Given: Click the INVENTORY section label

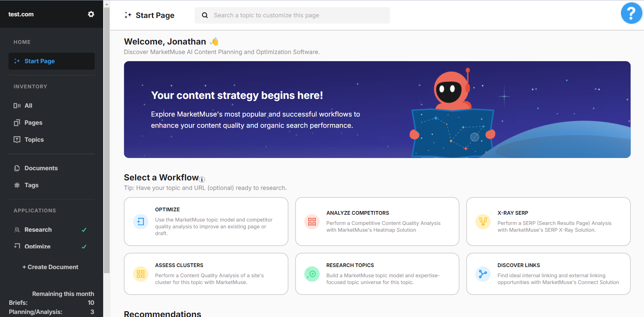Looking at the screenshot, I should point(30,87).
